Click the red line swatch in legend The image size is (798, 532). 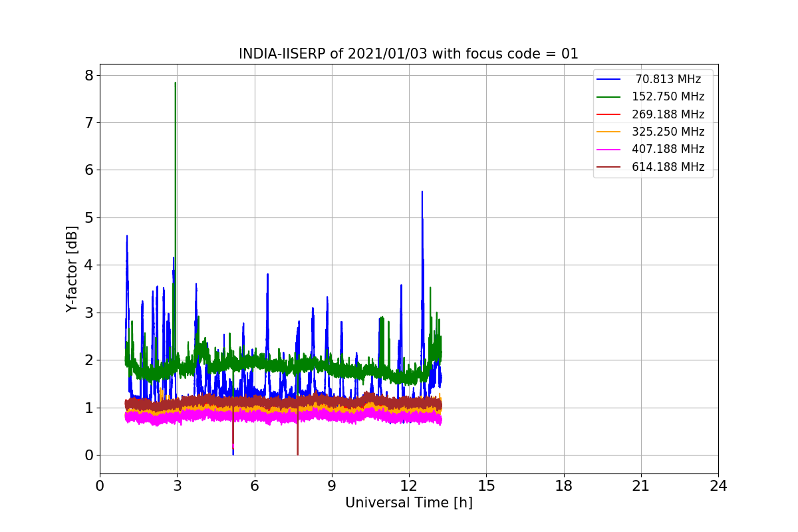pyautogui.click(x=608, y=114)
